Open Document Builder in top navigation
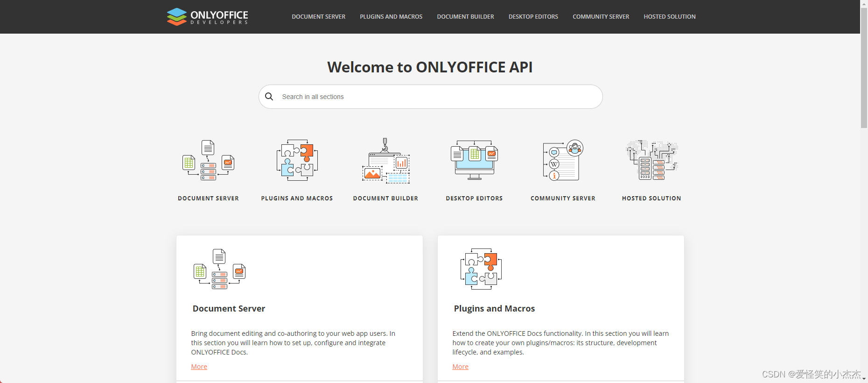 [x=465, y=17]
